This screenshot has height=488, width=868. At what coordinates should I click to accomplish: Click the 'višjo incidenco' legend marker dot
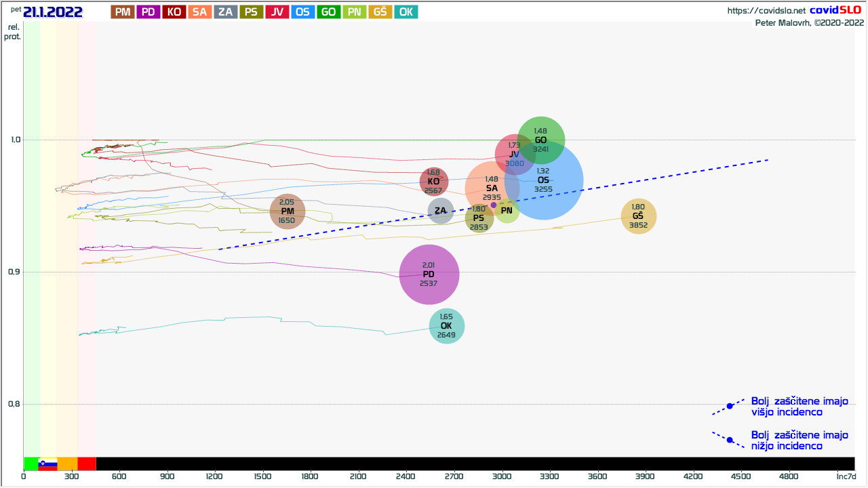(730, 406)
